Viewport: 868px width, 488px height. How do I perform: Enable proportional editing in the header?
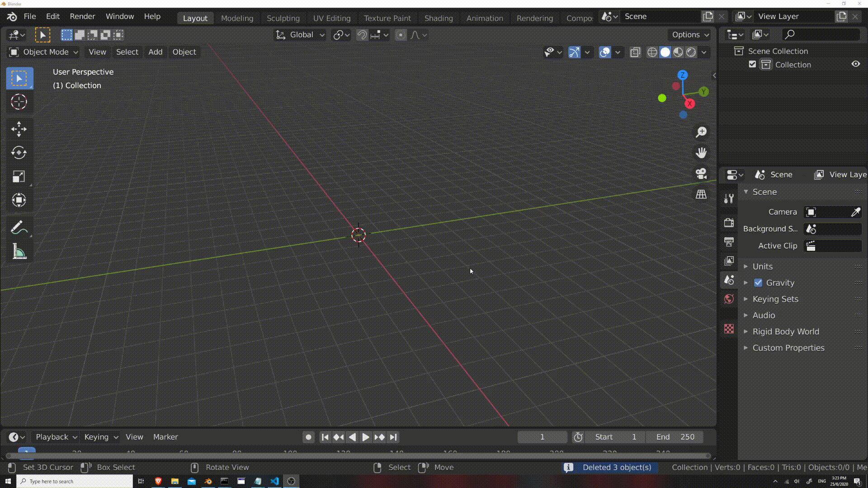401,35
